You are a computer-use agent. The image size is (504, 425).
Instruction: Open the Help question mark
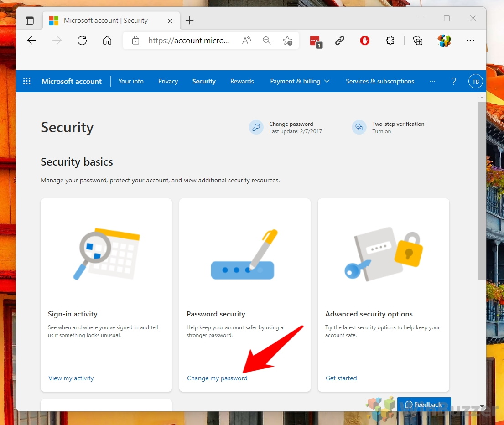click(x=453, y=81)
